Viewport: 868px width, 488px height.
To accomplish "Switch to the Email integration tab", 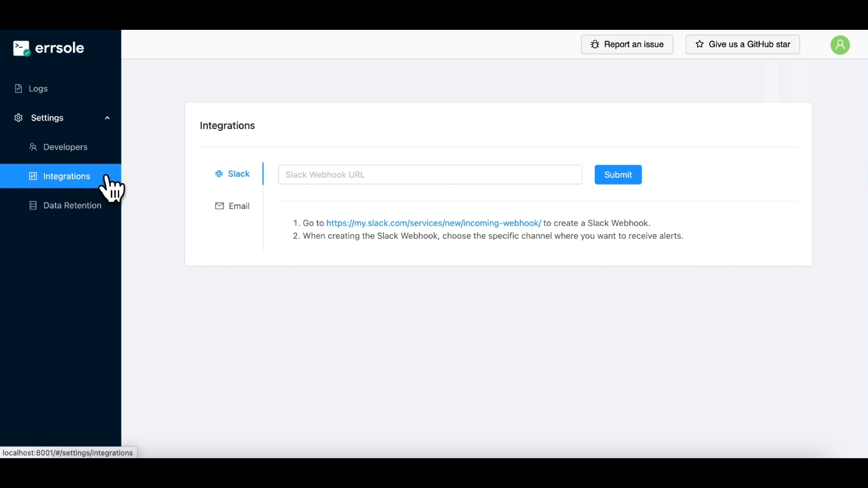I will (x=239, y=206).
